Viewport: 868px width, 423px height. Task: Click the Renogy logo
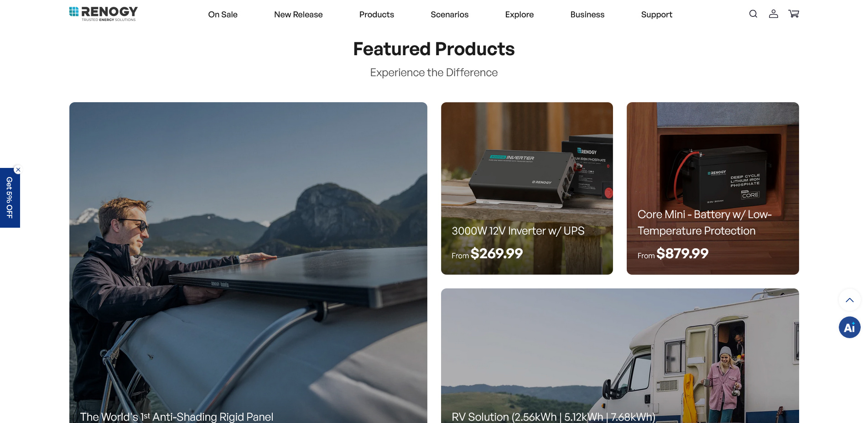pyautogui.click(x=104, y=14)
